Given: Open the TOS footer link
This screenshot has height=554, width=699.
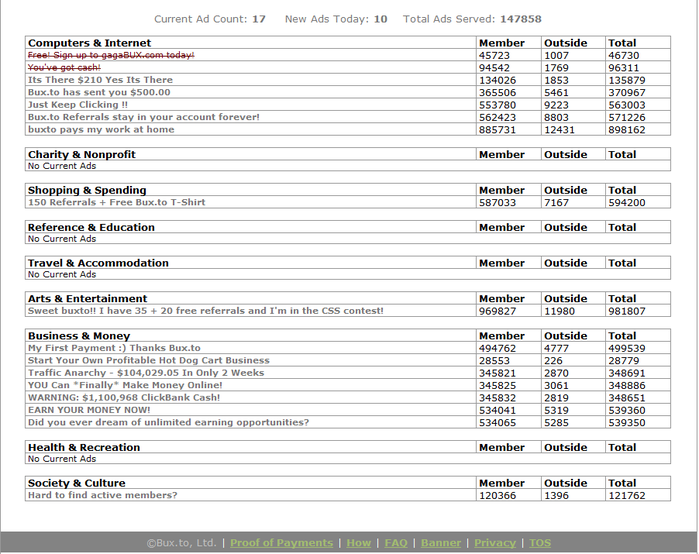Looking at the screenshot, I should tap(540, 543).
